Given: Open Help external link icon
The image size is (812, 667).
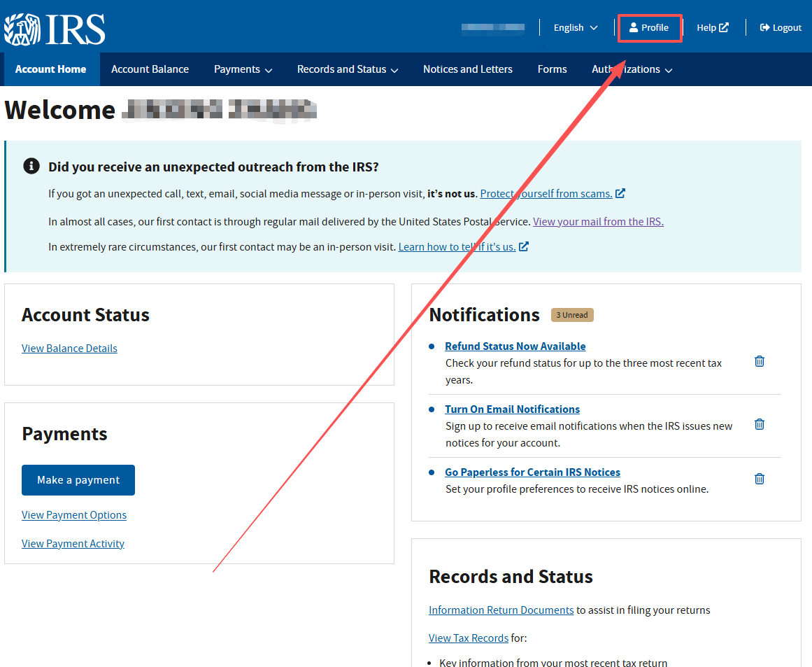Looking at the screenshot, I should click(x=724, y=28).
